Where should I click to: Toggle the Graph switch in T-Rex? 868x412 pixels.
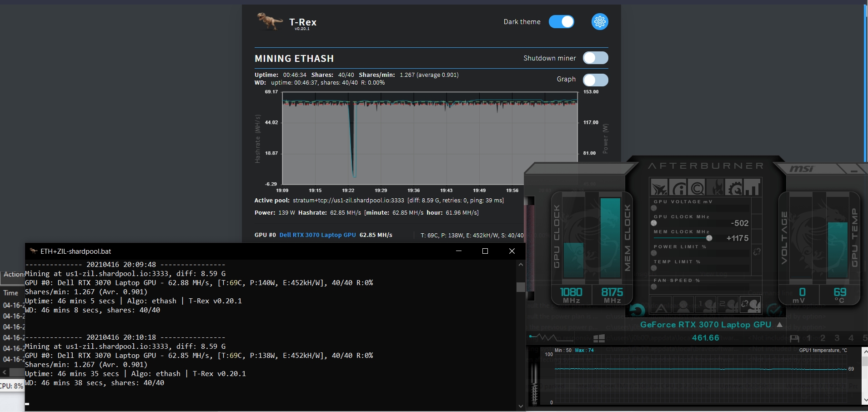tap(596, 80)
